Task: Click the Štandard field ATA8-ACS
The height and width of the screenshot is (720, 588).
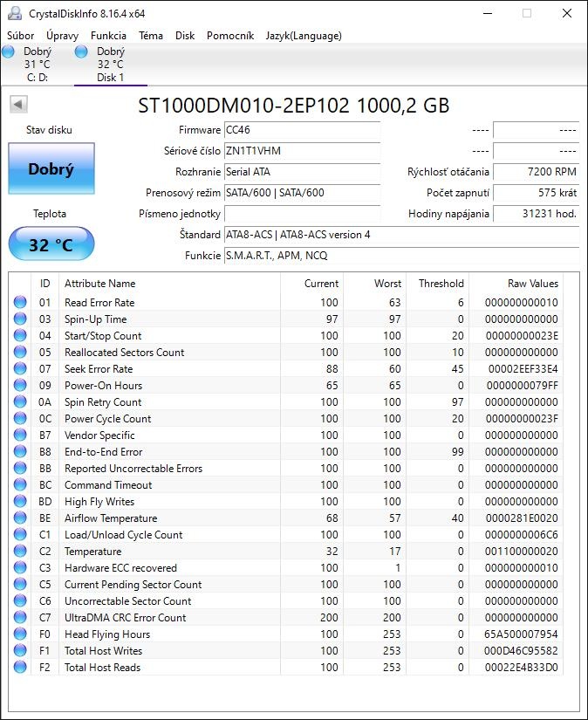Action: (x=401, y=235)
